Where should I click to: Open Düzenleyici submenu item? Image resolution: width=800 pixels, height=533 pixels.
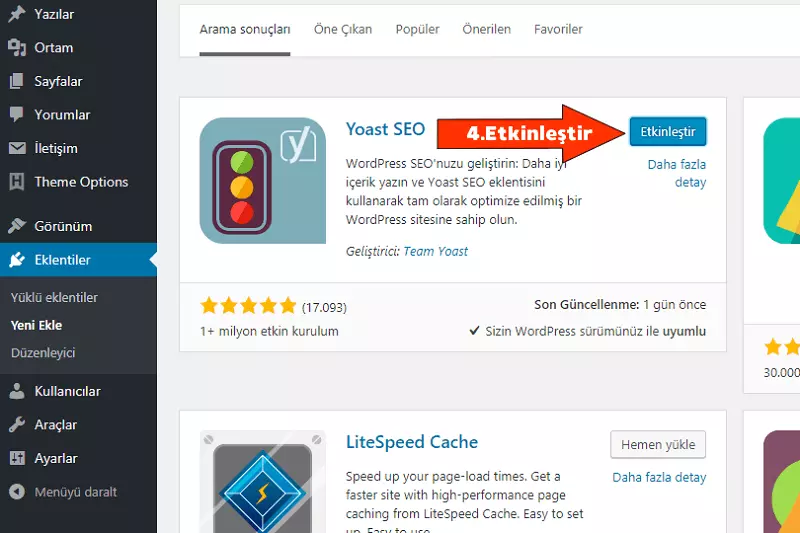[43, 353]
